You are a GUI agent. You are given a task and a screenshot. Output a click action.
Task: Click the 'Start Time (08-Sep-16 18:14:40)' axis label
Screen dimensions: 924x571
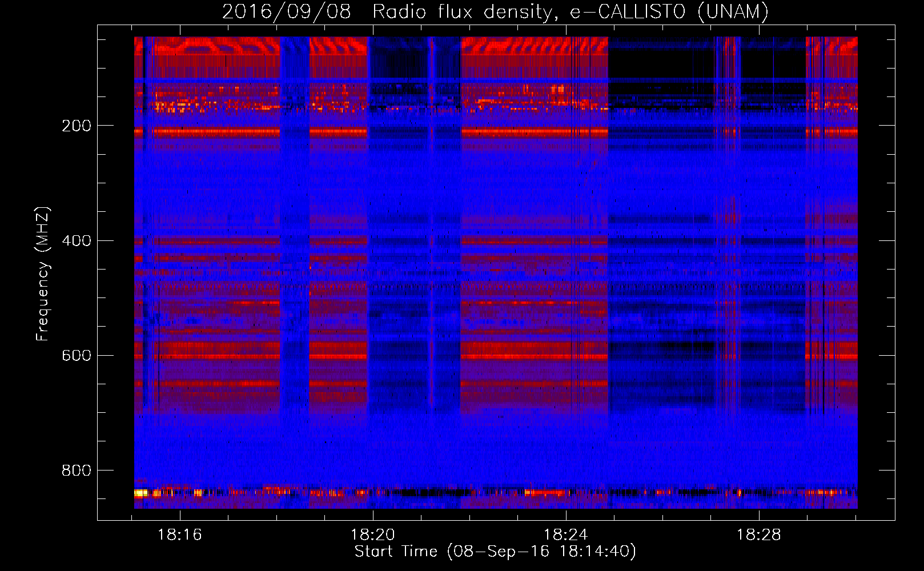tap(495, 552)
